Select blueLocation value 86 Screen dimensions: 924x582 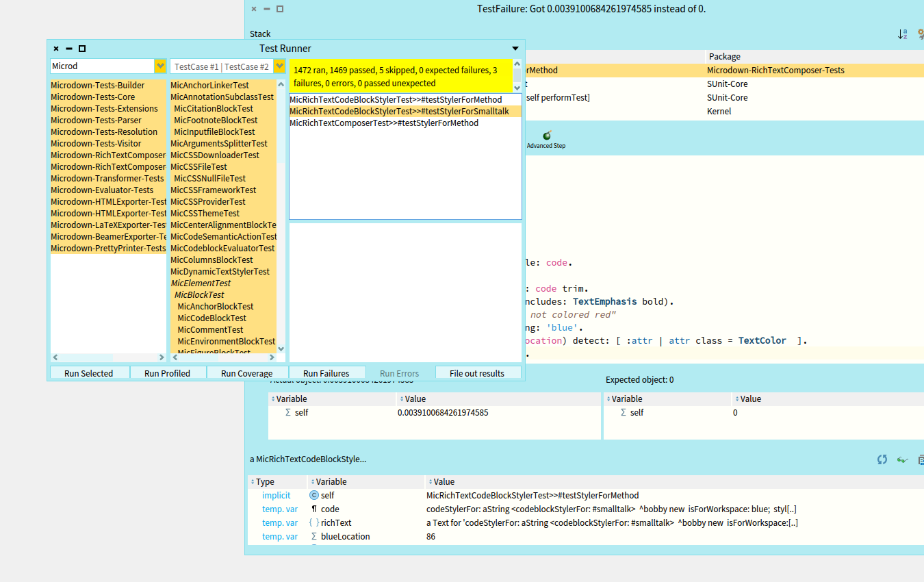431,536
